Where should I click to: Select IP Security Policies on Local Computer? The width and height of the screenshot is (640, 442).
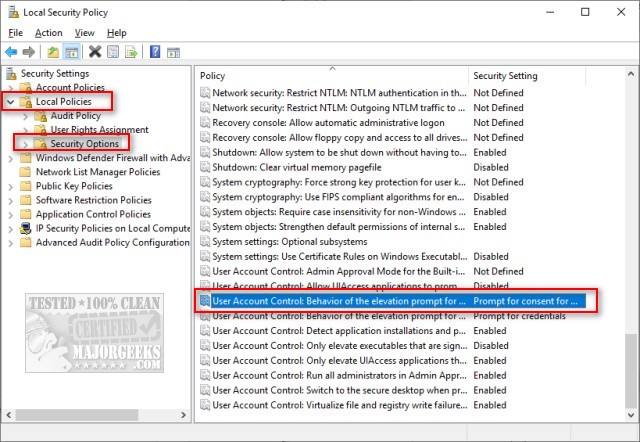point(113,228)
